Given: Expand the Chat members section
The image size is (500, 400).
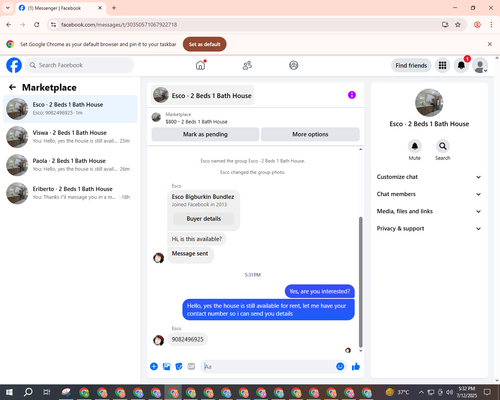Looking at the screenshot, I should 429,194.
